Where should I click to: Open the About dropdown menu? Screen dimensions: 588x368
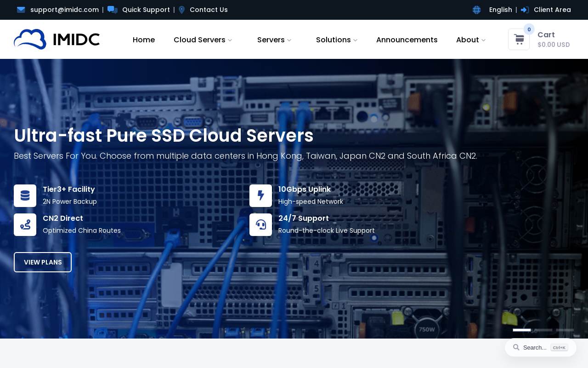tap(471, 40)
